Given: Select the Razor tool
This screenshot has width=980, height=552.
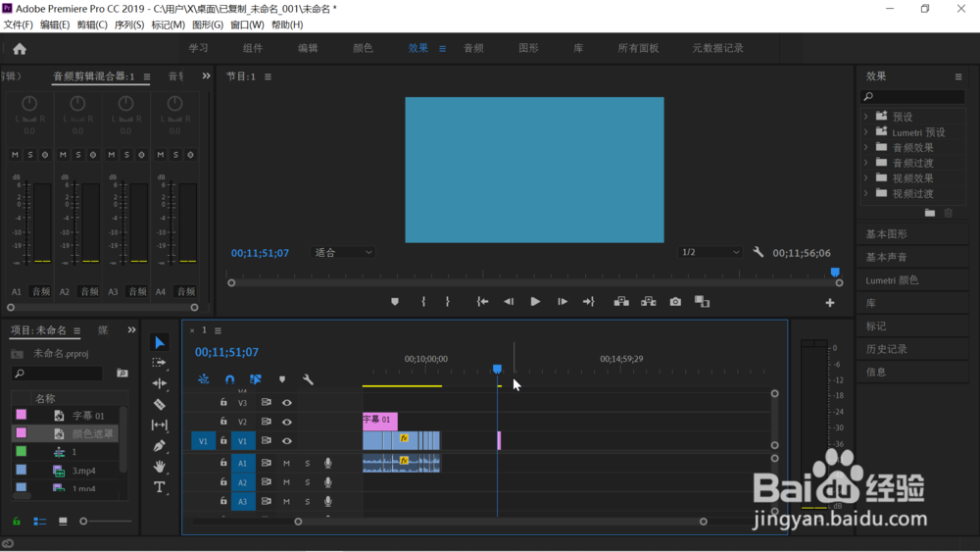Looking at the screenshot, I should 160,404.
